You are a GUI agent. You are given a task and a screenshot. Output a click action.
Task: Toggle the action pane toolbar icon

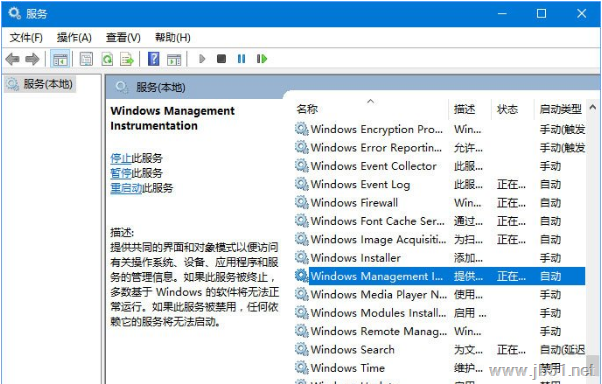[174, 60]
